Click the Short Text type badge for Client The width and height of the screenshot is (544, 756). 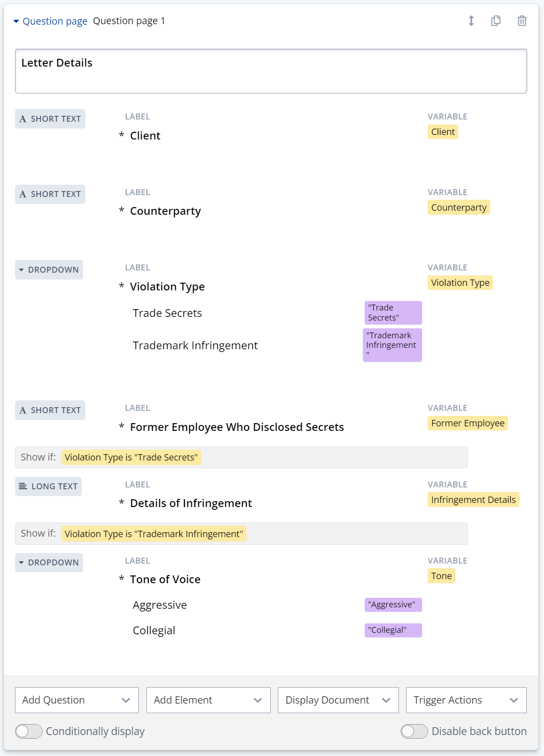coord(50,119)
